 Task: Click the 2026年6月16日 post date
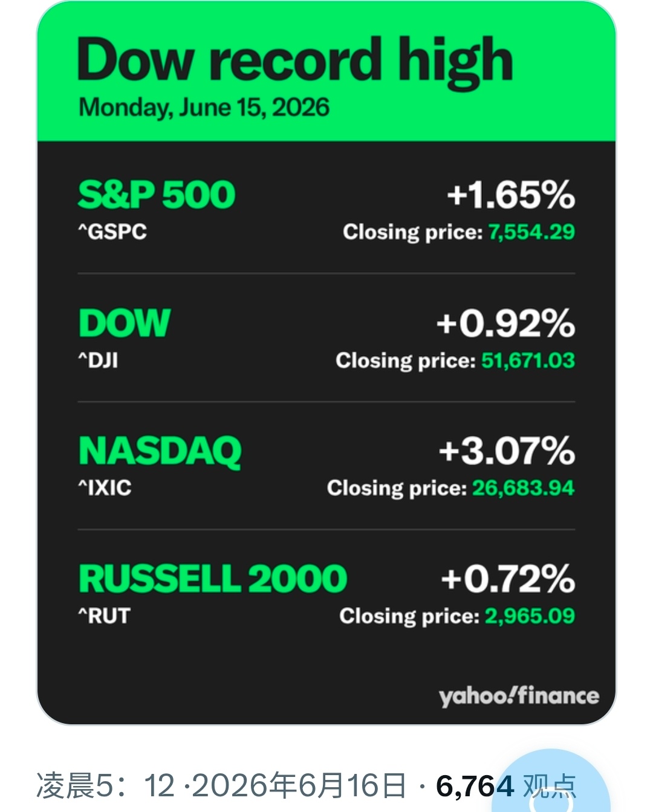[x=299, y=786]
